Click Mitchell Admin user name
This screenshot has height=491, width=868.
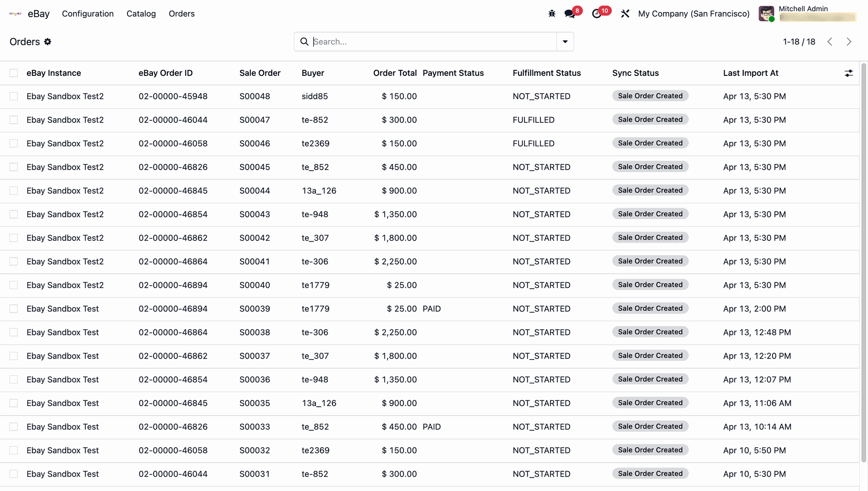point(803,9)
